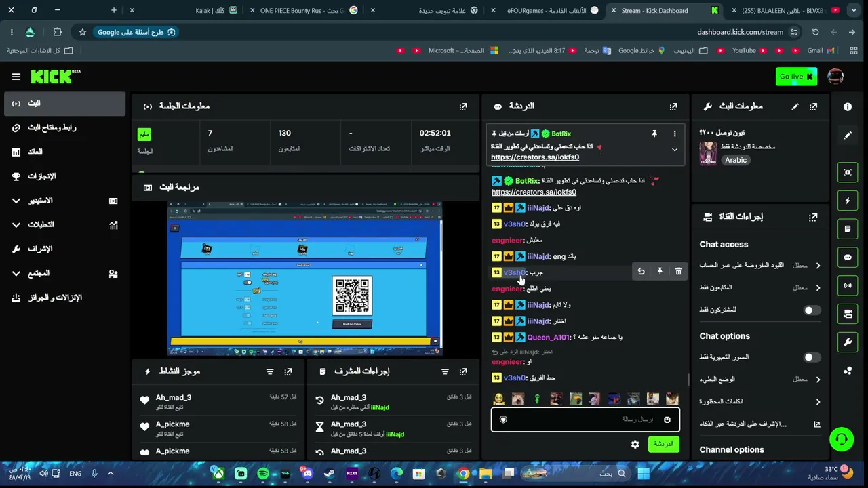
Task: Open pinned creators.sa/lokfs0 link
Action: [x=535, y=157]
